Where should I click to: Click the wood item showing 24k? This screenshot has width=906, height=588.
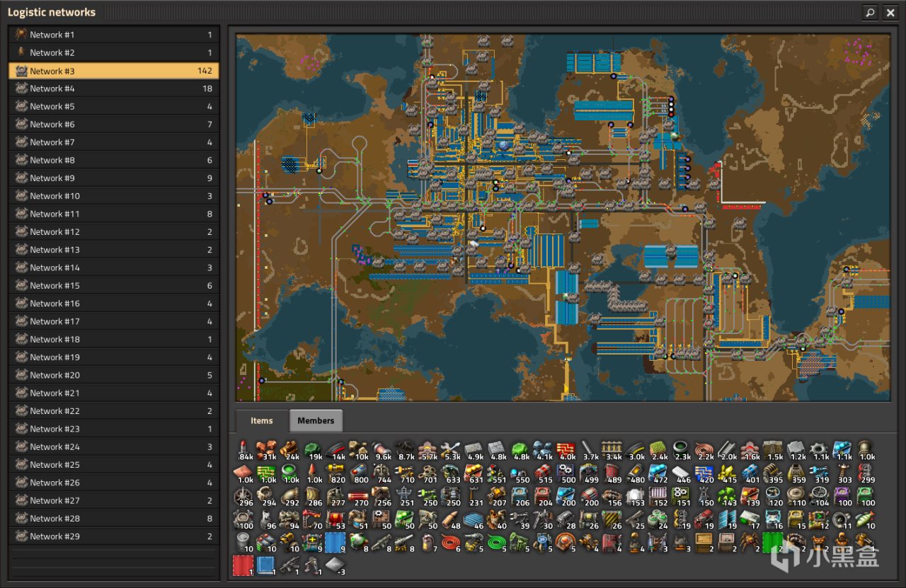[289, 449]
